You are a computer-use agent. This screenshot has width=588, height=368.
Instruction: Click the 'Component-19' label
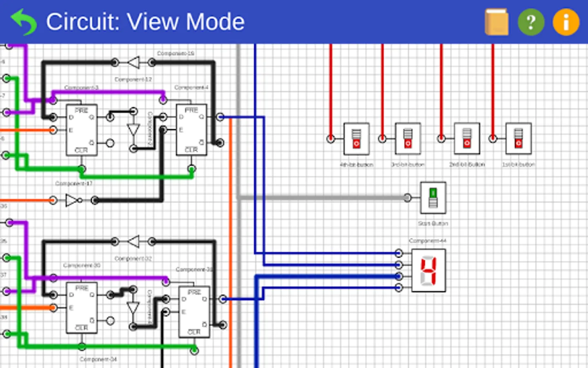pyautogui.click(x=176, y=54)
